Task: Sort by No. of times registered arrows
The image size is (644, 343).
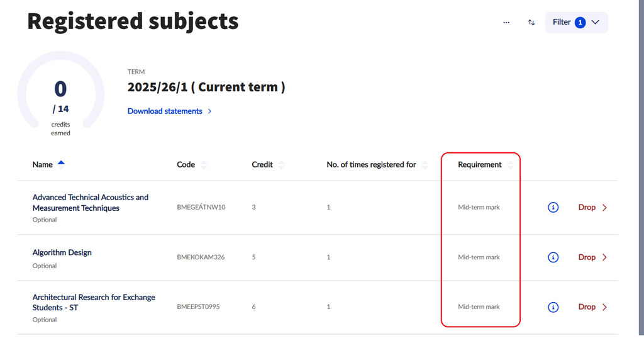Action: click(x=425, y=165)
